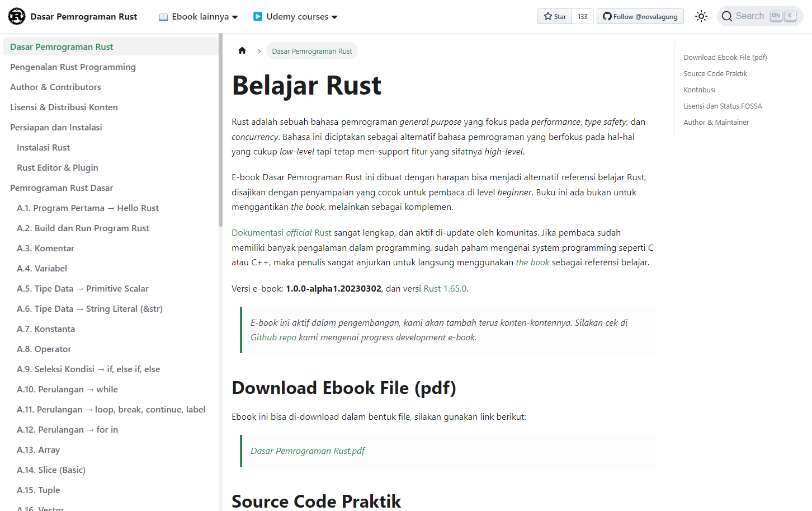Open Persiapan dan Instalasi section
The height and width of the screenshot is (511, 812).
click(111, 128)
